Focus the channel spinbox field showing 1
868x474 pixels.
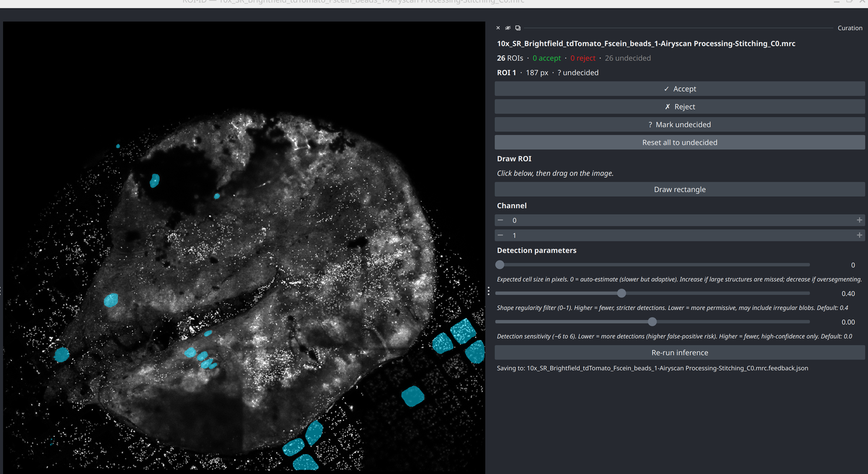(680, 236)
